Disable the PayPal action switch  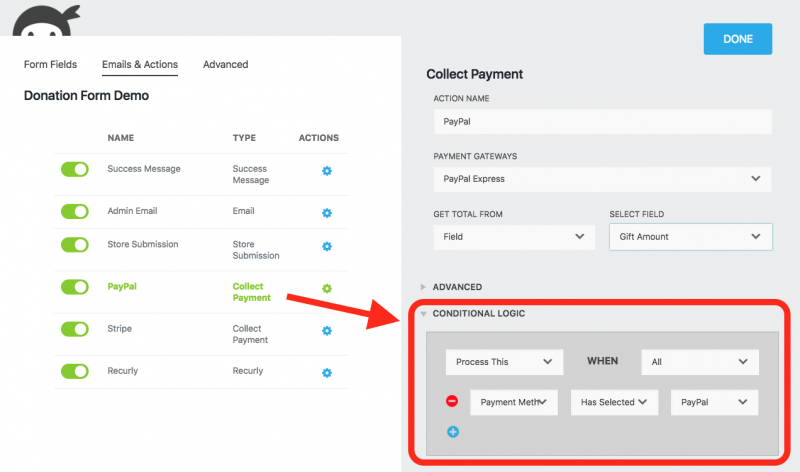(x=74, y=287)
